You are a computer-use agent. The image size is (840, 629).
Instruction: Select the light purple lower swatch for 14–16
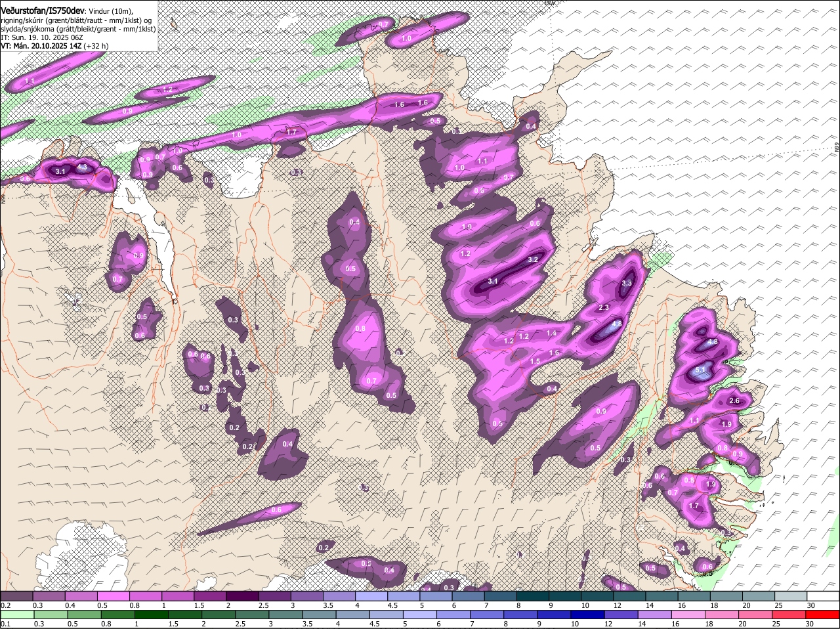(656, 615)
